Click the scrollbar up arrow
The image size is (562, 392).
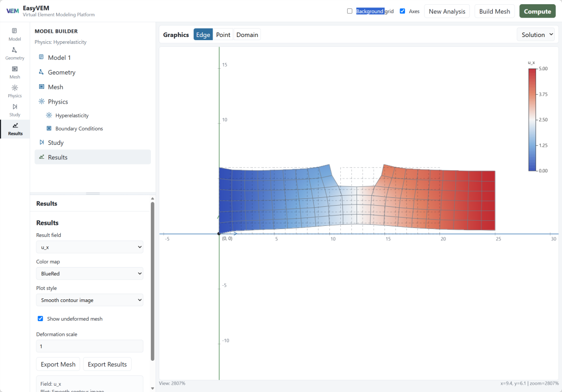click(152, 198)
